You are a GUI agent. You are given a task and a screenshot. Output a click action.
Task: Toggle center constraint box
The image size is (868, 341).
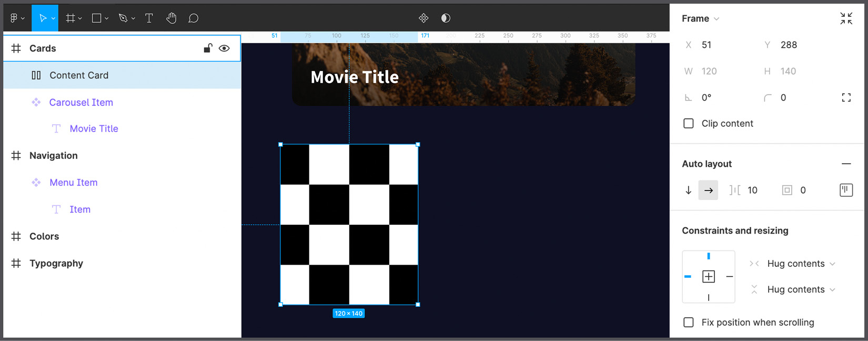click(x=709, y=276)
